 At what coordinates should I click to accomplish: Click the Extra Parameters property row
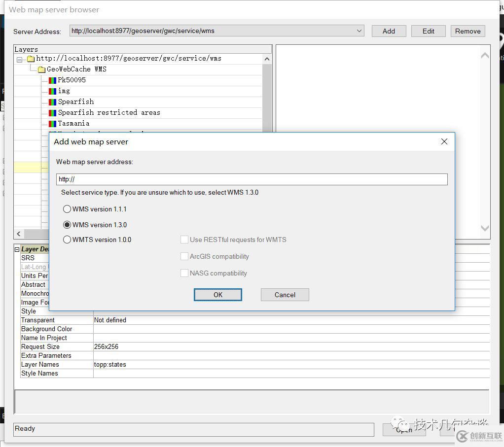pos(255,355)
